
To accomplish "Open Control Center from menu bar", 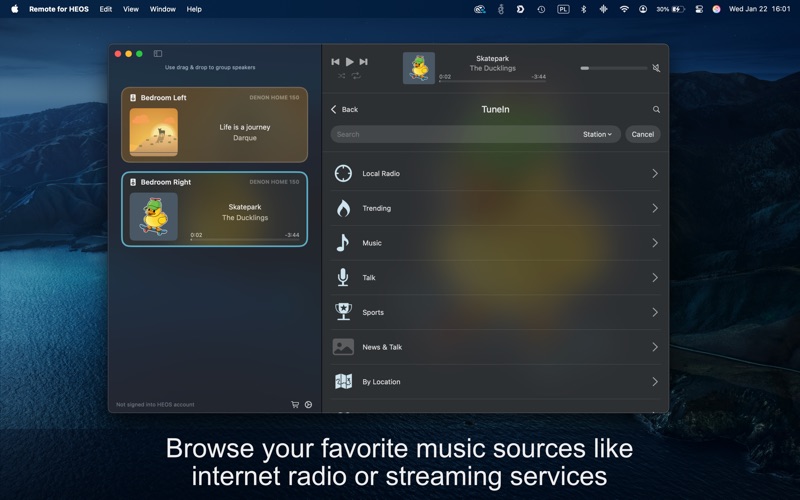I will (x=699, y=9).
